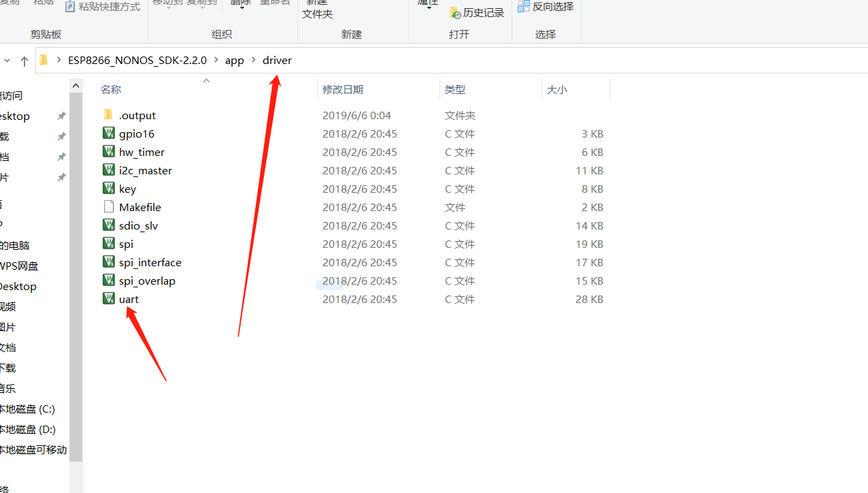
Task: Select file name gpio16
Action: click(137, 133)
